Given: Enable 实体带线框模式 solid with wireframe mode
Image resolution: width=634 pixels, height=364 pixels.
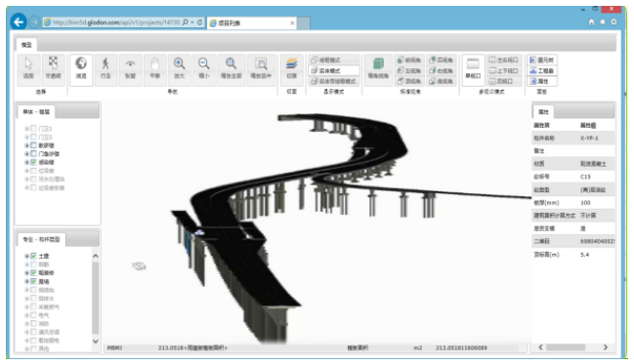Looking at the screenshot, I should point(333,81).
